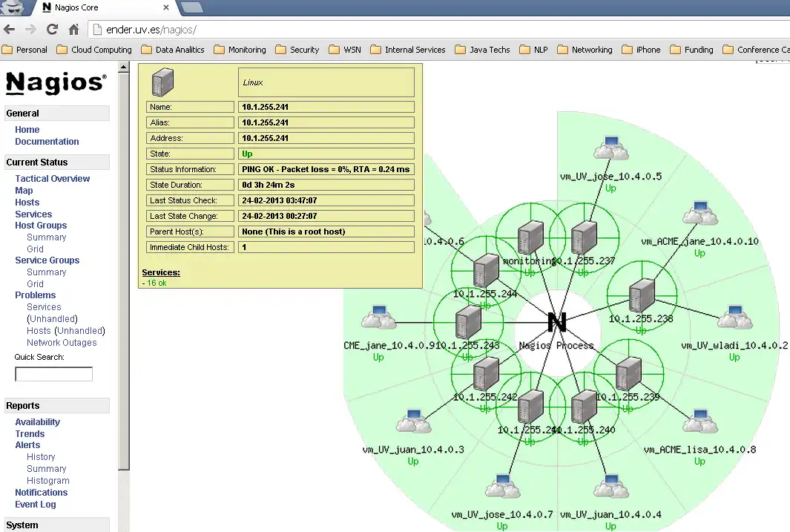The image size is (790, 532).
Task: Open the NLP bookmarks folder
Action: (533, 50)
